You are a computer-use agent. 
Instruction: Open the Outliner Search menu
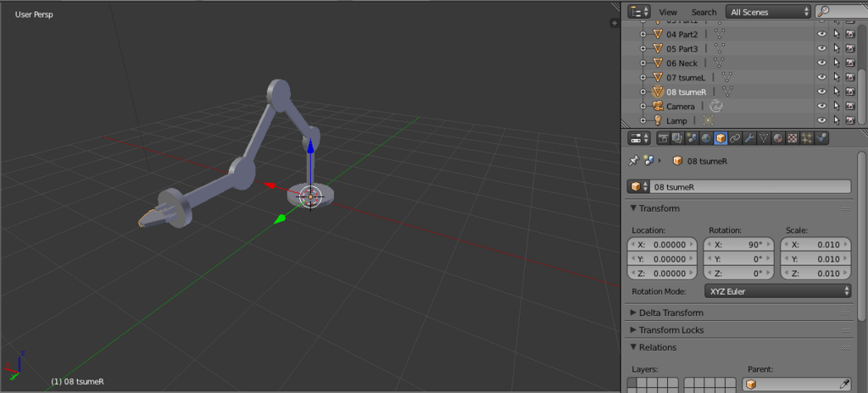(x=704, y=12)
